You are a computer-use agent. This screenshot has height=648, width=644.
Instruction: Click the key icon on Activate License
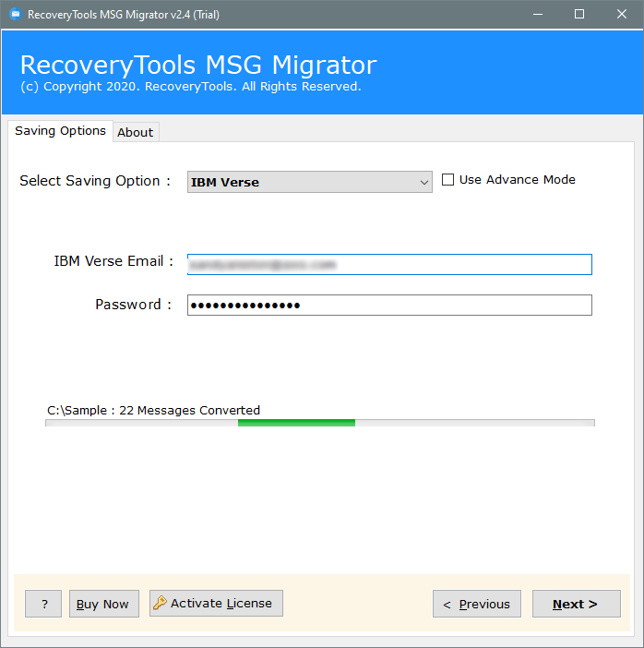point(160,603)
